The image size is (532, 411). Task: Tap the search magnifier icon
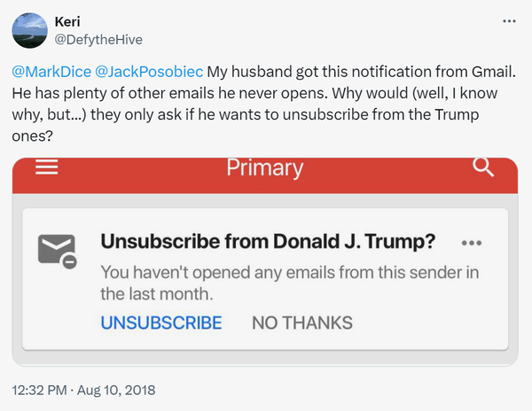click(483, 167)
